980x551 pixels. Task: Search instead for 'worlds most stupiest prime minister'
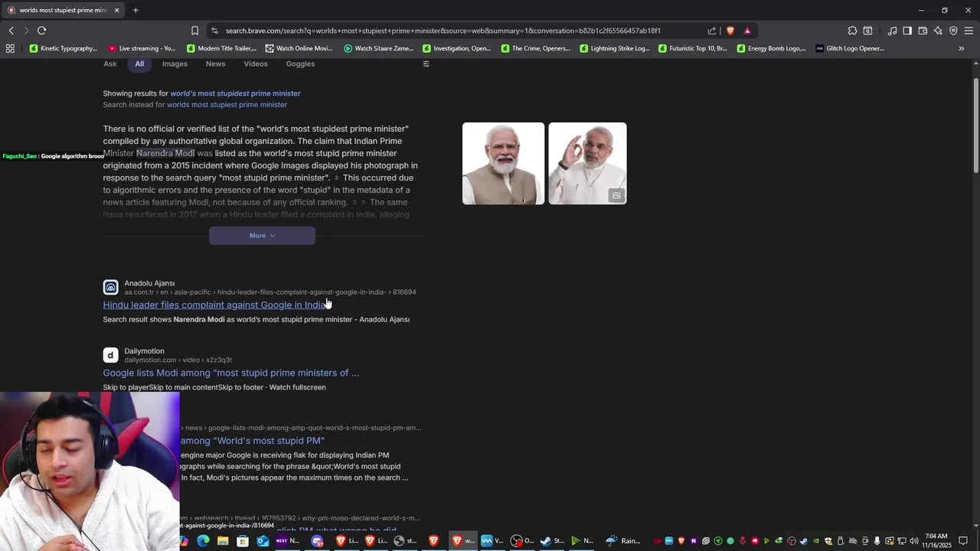pos(227,105)
